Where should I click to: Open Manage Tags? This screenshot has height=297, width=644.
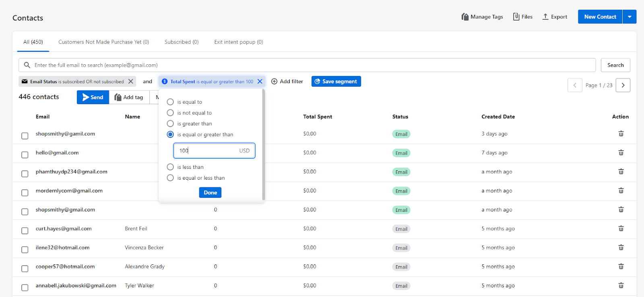[482, 17]
